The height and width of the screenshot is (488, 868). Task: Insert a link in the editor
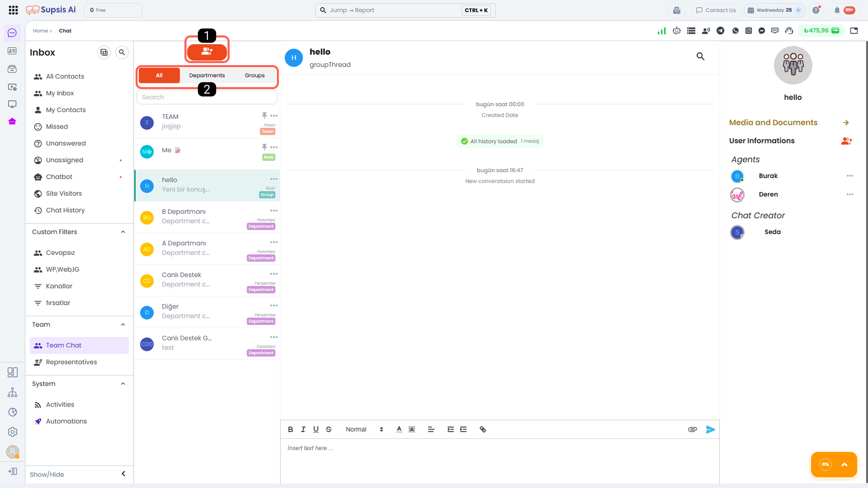[x=483, y=429]
